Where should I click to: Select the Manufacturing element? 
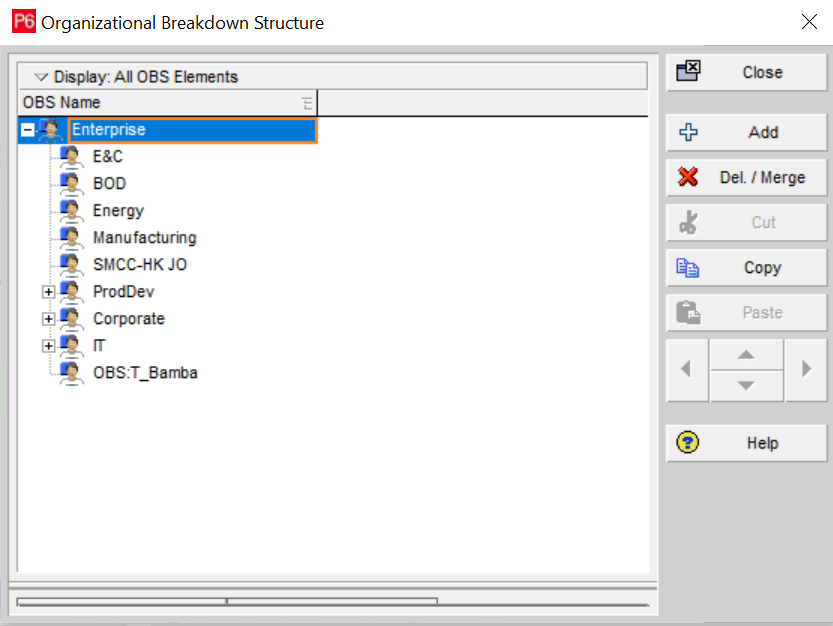click(144, 238)
